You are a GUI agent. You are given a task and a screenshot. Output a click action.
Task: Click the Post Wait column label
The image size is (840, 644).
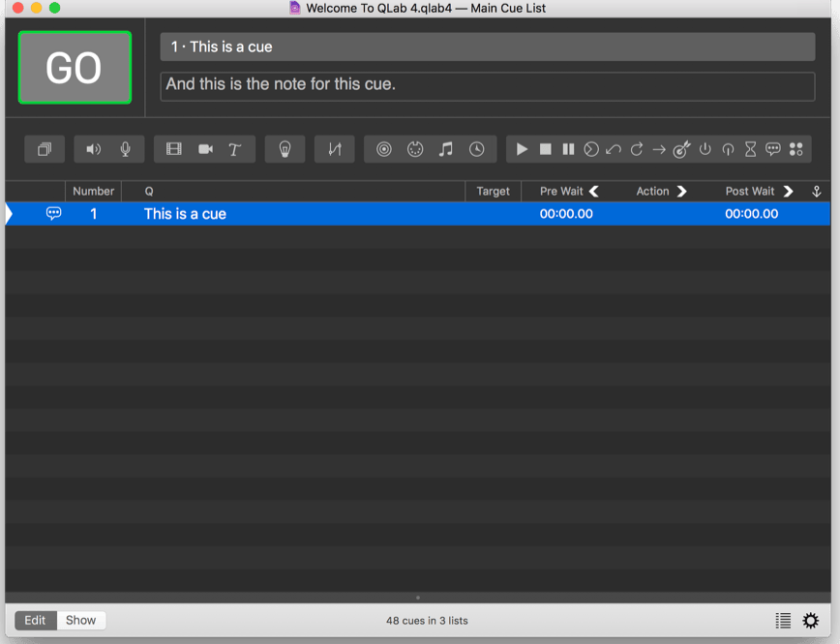(749, 192)
